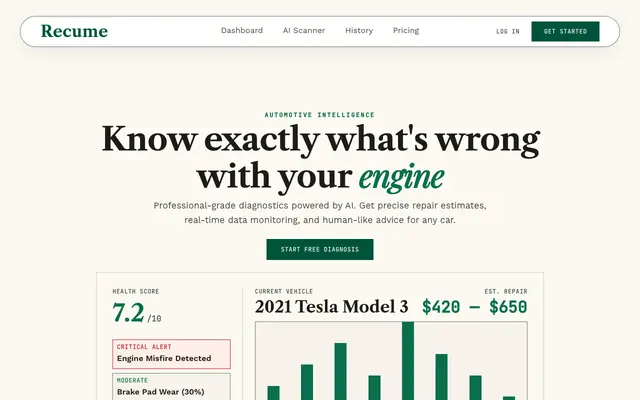This screenshot has width=640, height=400.
Task: Click the AUTOMOTIVE INTELLIGENCE label
Action: click(320, 115)
